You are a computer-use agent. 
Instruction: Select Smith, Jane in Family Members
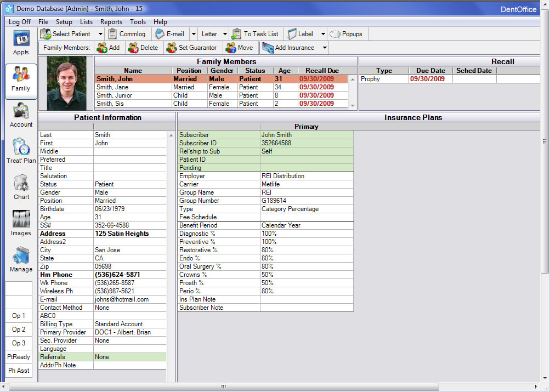pyautogui.click(x=112, y=87)
